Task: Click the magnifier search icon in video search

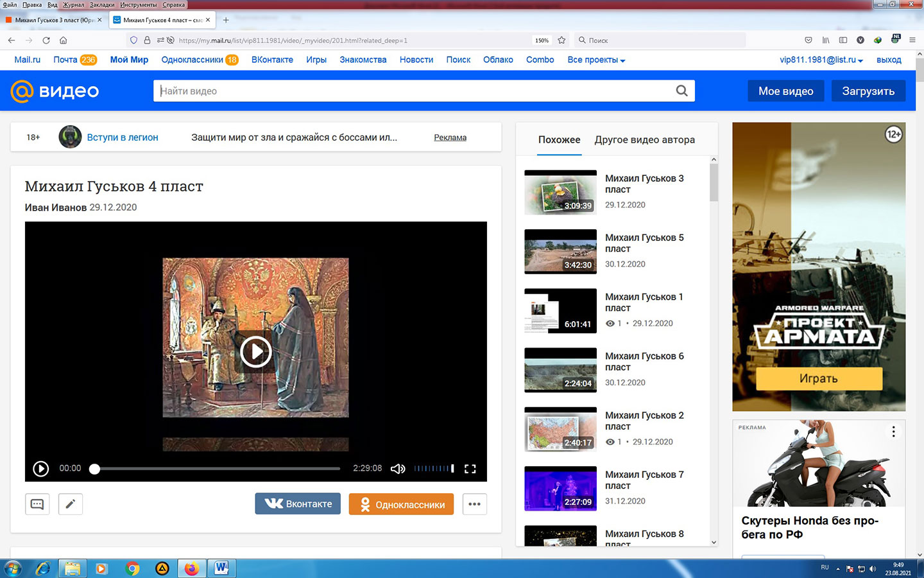Action: click(681, 91)
